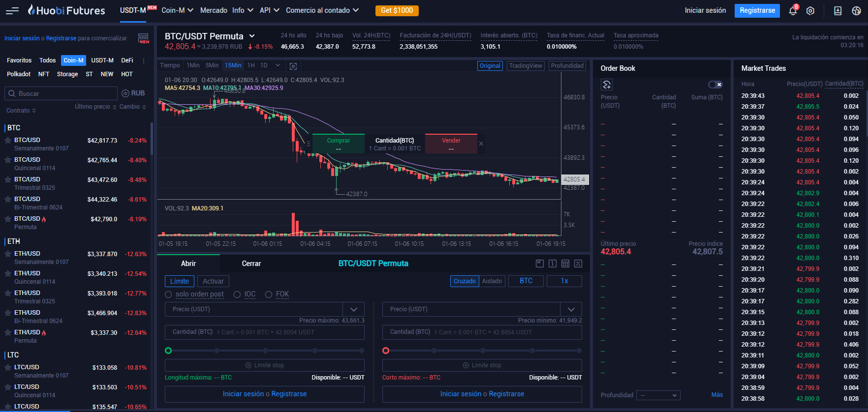The height and width of the screenshot is (412, 868).
Task: Select the FOK radio button
Action: click(269, 294)
